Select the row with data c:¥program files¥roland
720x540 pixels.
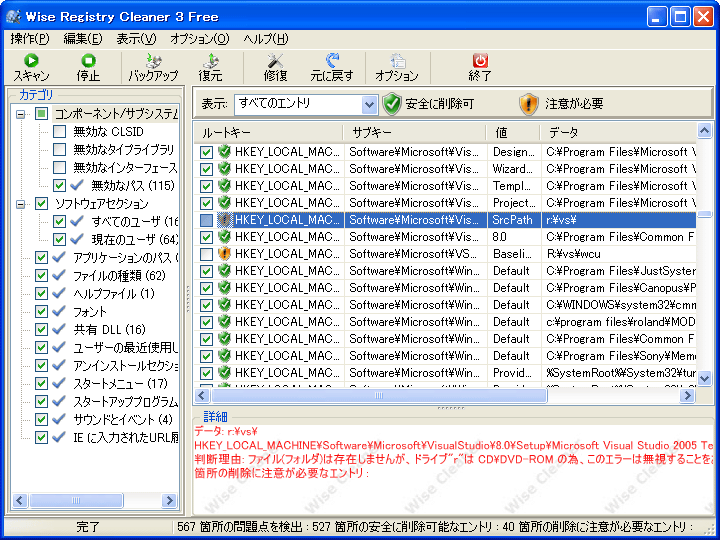(444, 322)
